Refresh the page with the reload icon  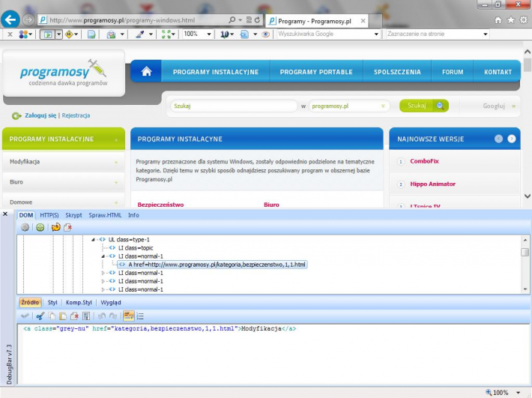[257, 20]
